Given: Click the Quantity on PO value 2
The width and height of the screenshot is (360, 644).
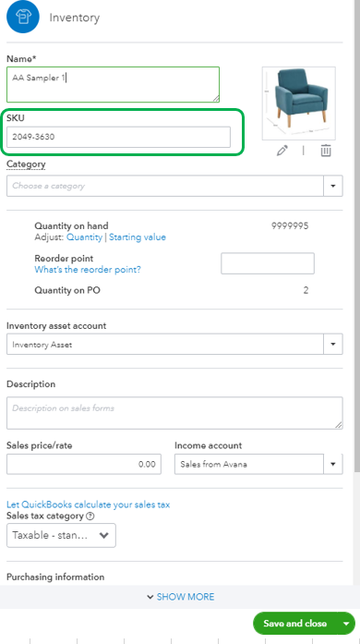Looking at the screenshot, I should tap(306, 290).
